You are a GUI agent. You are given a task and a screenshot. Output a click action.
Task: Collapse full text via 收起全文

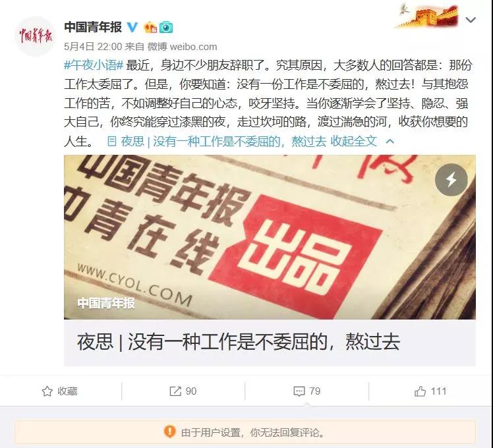tap(353, 141)
